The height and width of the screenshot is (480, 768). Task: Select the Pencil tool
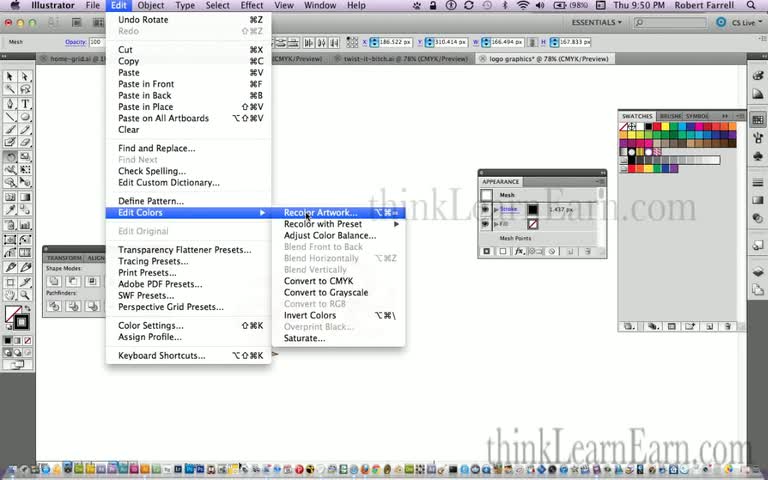[x=25, y=130]
